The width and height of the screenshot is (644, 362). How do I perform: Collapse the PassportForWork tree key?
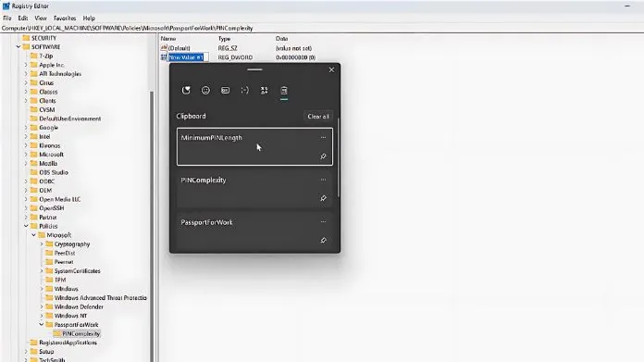pos(42,325)
